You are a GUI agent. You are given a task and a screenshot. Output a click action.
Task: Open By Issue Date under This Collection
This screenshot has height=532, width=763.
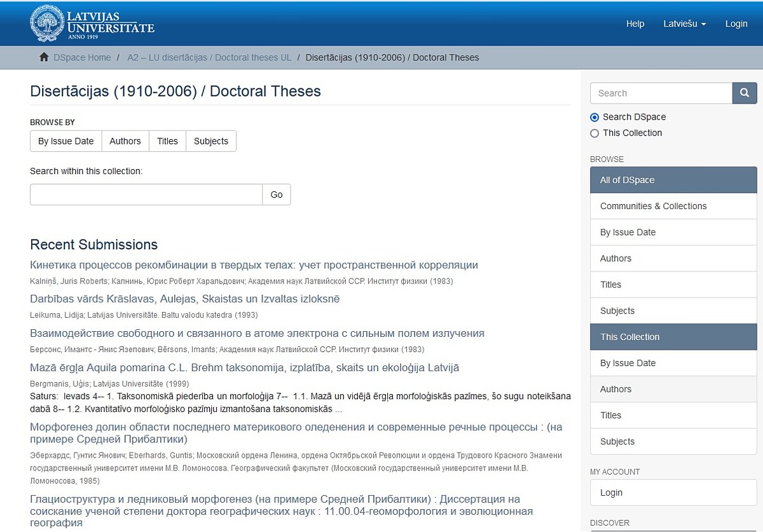tap(673, 363)
